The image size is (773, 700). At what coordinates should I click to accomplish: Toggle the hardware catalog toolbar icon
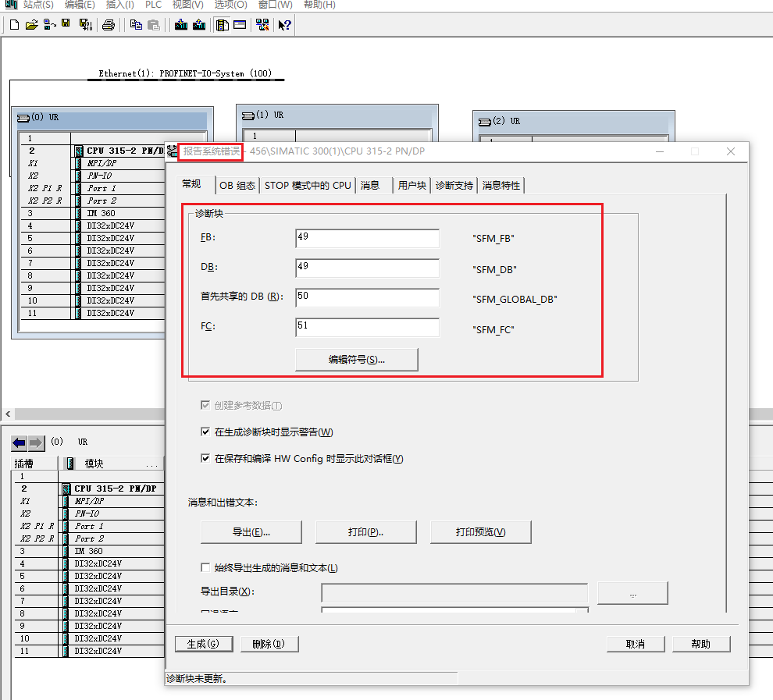[x=223, y=25]
